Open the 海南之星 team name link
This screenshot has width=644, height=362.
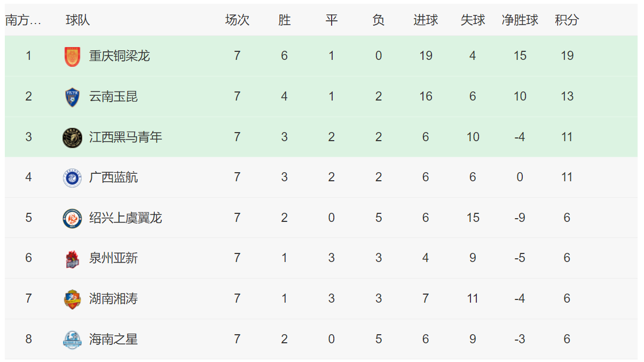(x=113, y=340)
